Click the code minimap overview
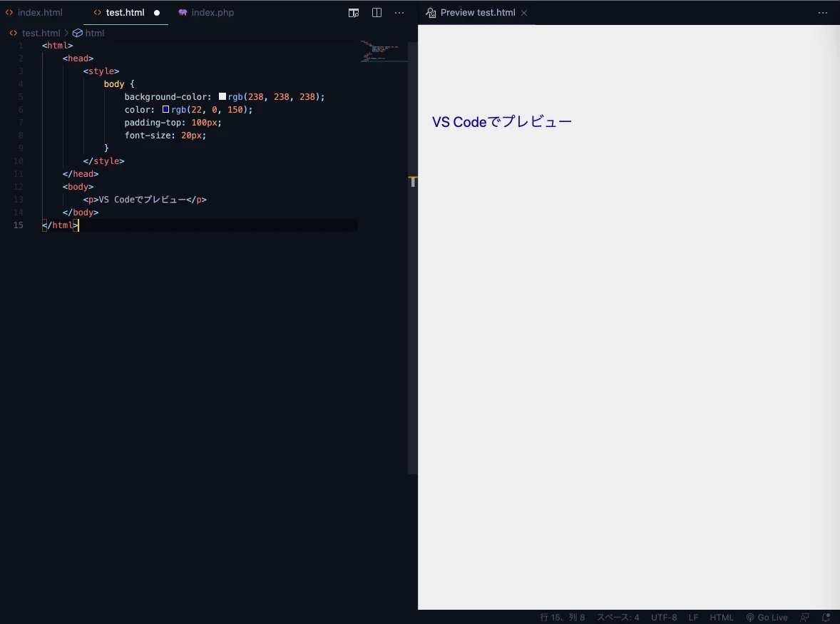 point(384,52)
